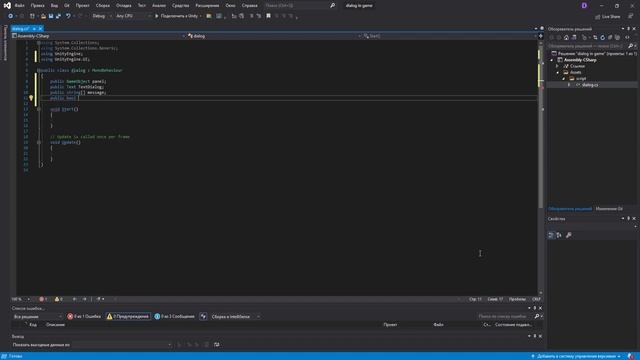Click the lightbulb quick actions icon
Image resolution: width=640 pixels, height=360 pixels.
tap(31, 98)
